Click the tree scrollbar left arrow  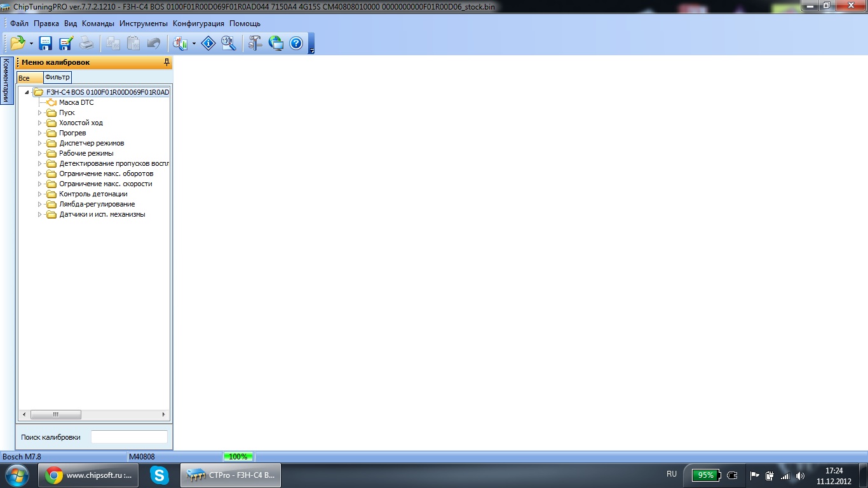tap(24, 414)
